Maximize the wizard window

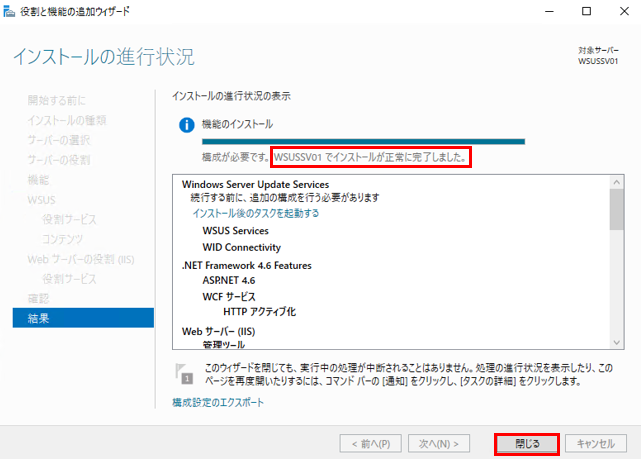[586, 11]
